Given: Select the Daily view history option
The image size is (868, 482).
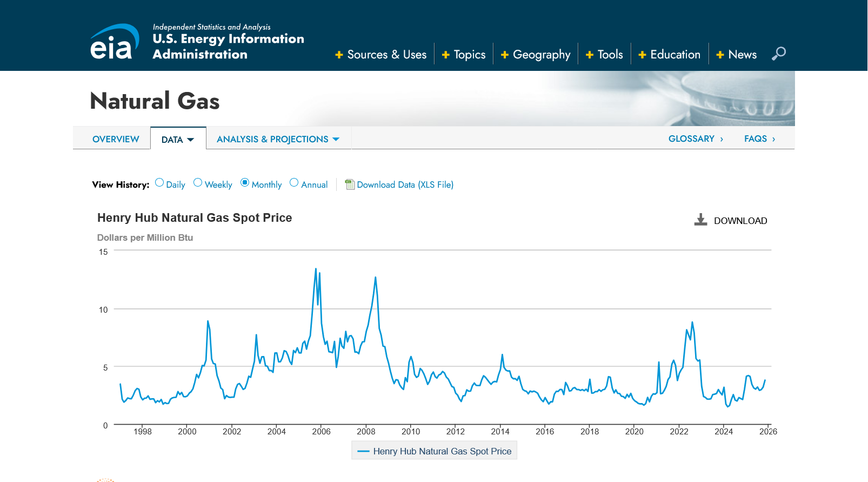Looking at the screenshot, I should pos(159,183).
